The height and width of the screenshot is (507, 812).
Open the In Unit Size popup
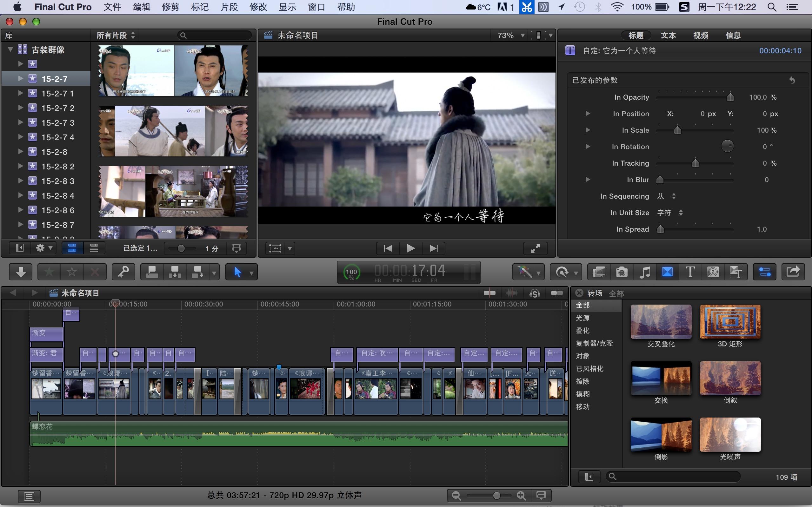[670, 213]
